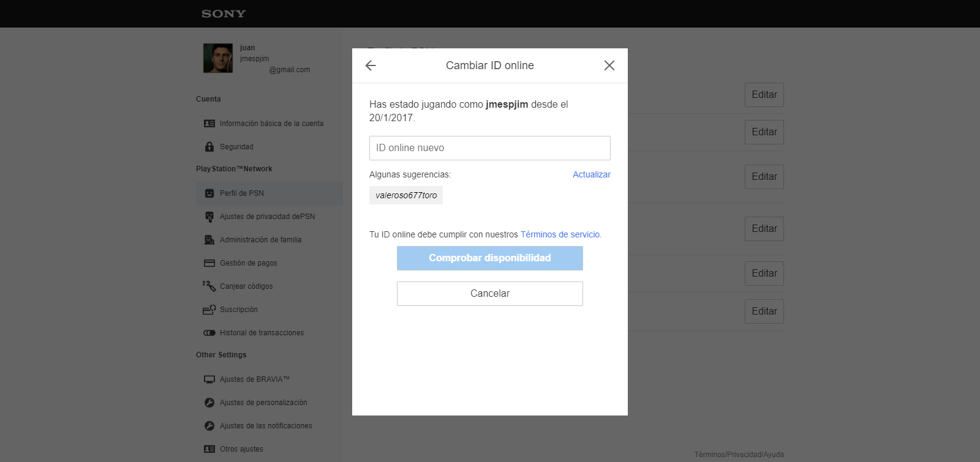980x462 pixels.
Task: Click the Otros ajustes icon
Action: pos(209,449)
